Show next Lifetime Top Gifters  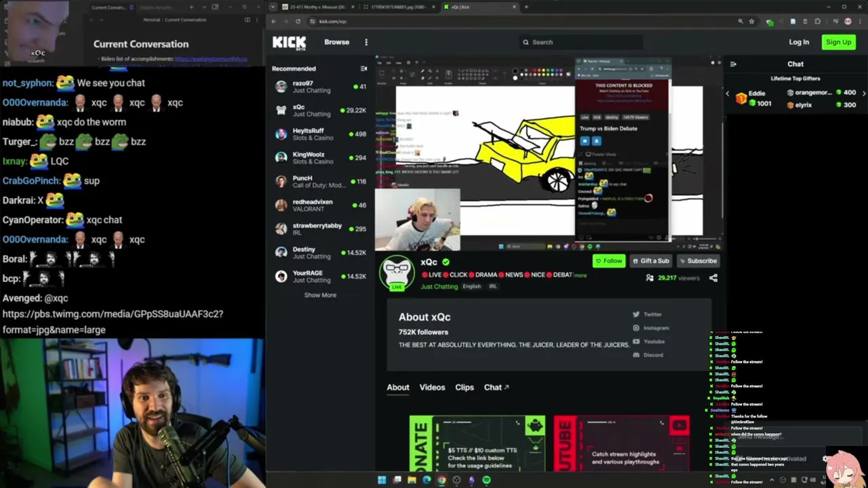864,94
